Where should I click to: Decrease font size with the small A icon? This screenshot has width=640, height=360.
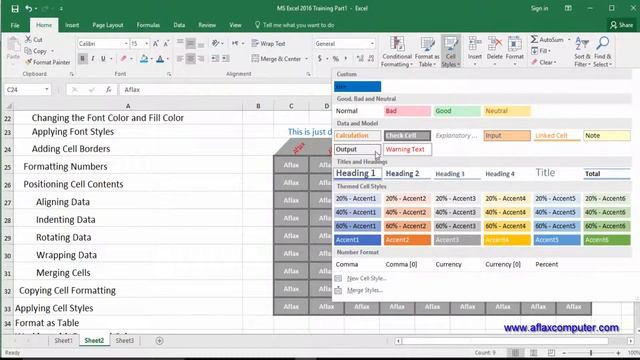click(166, 43)
